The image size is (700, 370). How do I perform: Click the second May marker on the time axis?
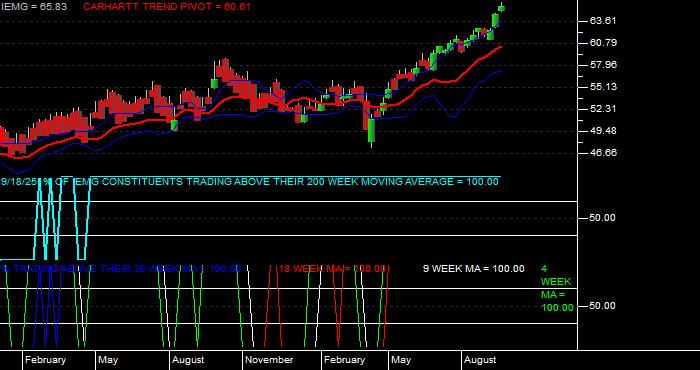click(401, 360)
